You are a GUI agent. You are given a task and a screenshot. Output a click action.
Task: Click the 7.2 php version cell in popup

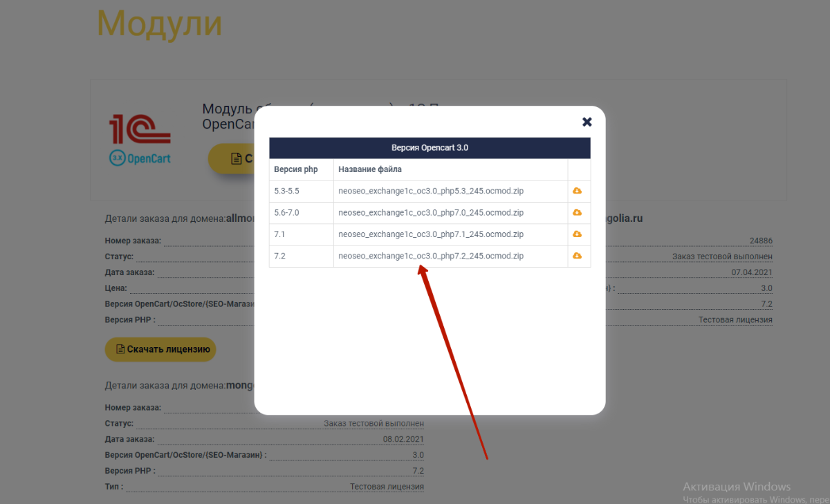[x=301, y=256]
